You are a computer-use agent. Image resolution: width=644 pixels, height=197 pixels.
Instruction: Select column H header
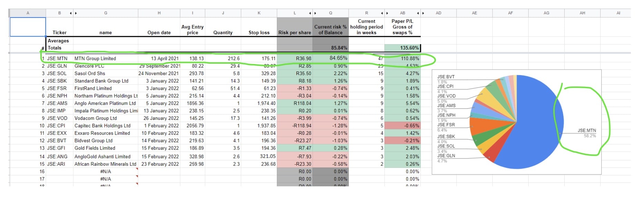point(159,13)
